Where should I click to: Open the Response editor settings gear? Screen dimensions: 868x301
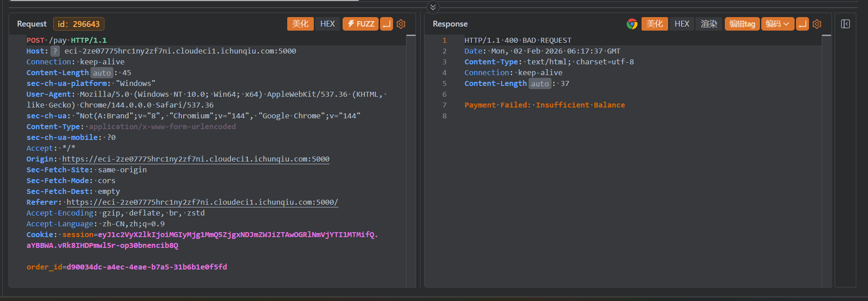tap(817, 24)
